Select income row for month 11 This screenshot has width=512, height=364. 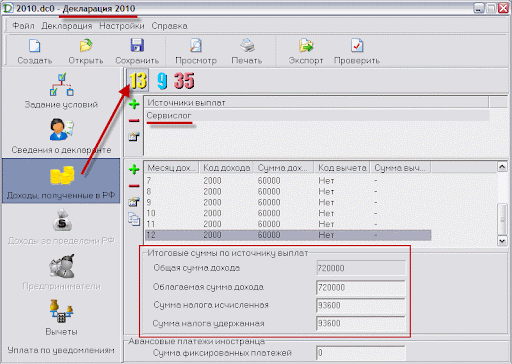[x=288, y=224]
